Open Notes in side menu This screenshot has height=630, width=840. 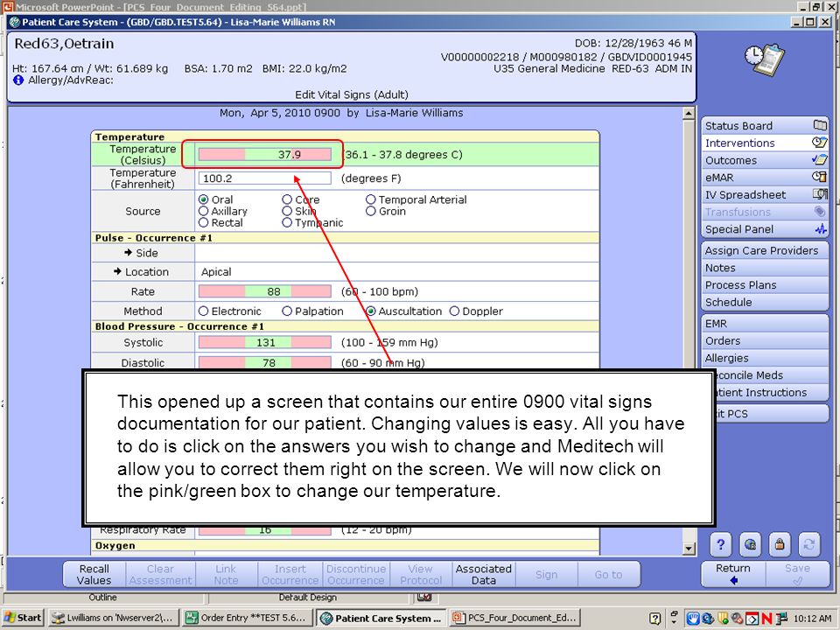(x=765, y=268)
